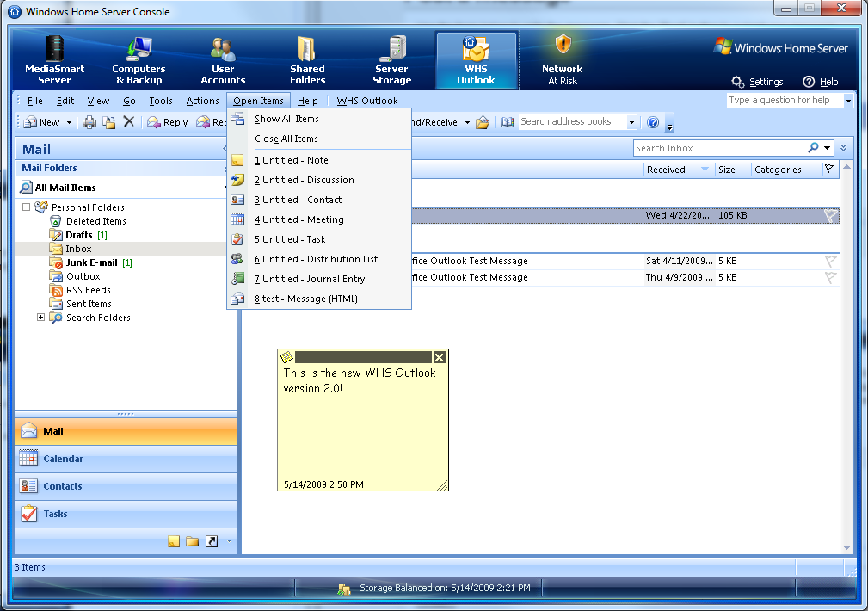Image resolution: width=868 pixels, height=611 pixels.
Task: Switch to Calendar pane
Action: [x=126, y=459]
